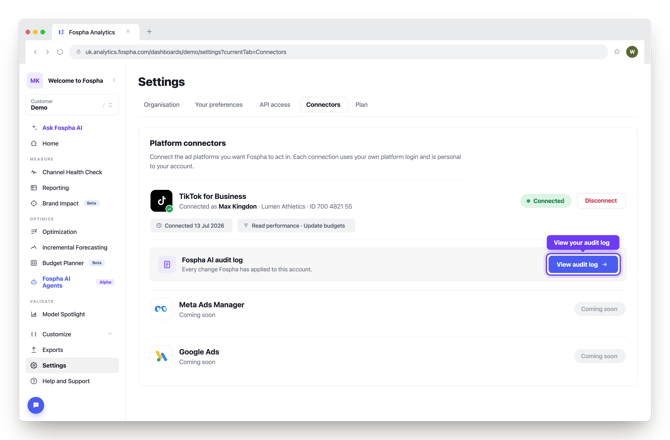Open Help and Support question icon
Image resolution: width=670 pixels, height=440 pixels.
(34, 381)
